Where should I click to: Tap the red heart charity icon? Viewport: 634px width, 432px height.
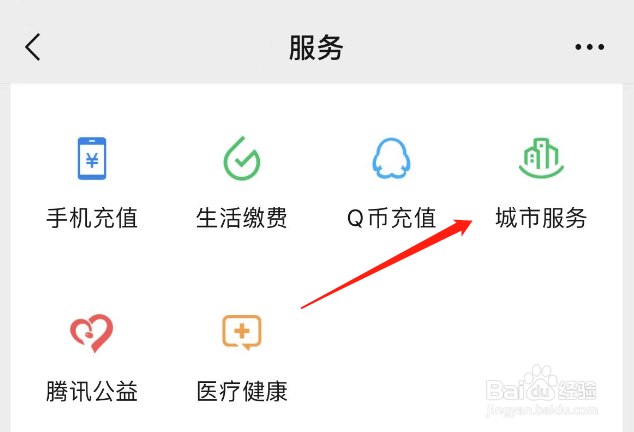(92, 333)
